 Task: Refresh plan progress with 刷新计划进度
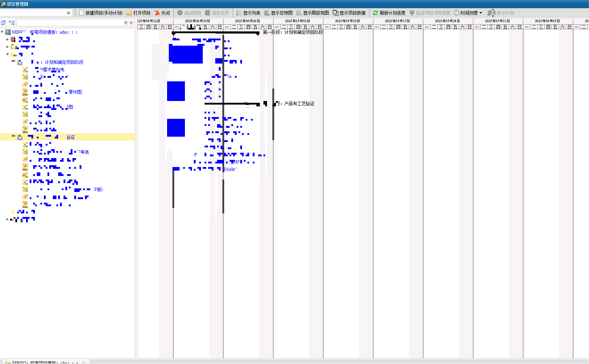389,13
